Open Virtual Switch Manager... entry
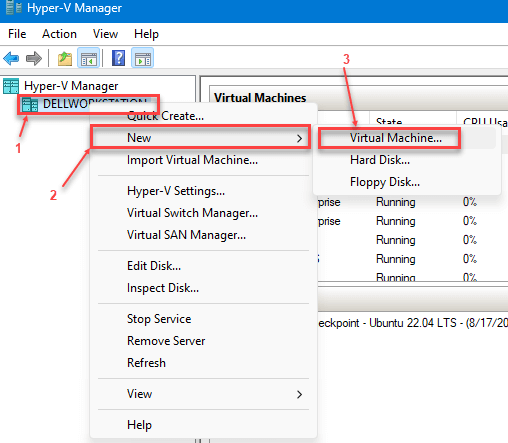Viewport: 508px width, 443px height. [192, 213]
